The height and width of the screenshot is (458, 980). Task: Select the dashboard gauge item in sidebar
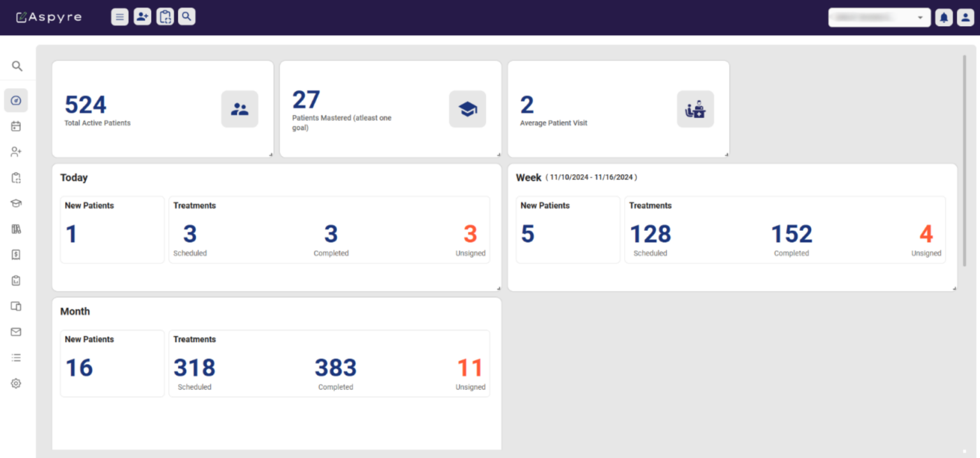[16, 101]
